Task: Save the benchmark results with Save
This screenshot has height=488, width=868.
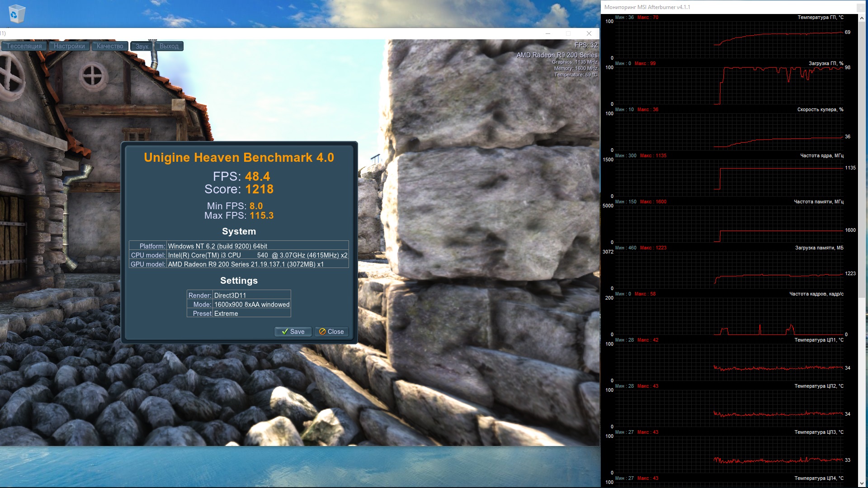Action: point(293,332)
